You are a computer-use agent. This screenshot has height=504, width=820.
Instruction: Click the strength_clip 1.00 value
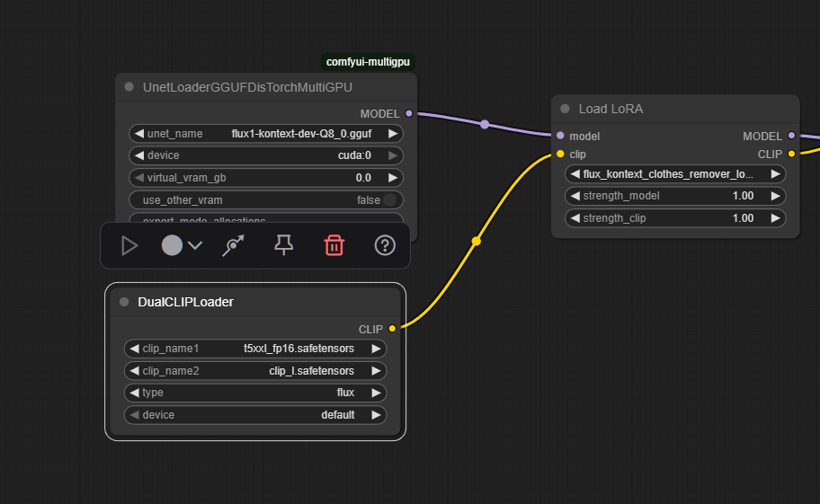(x=743, y=218)
